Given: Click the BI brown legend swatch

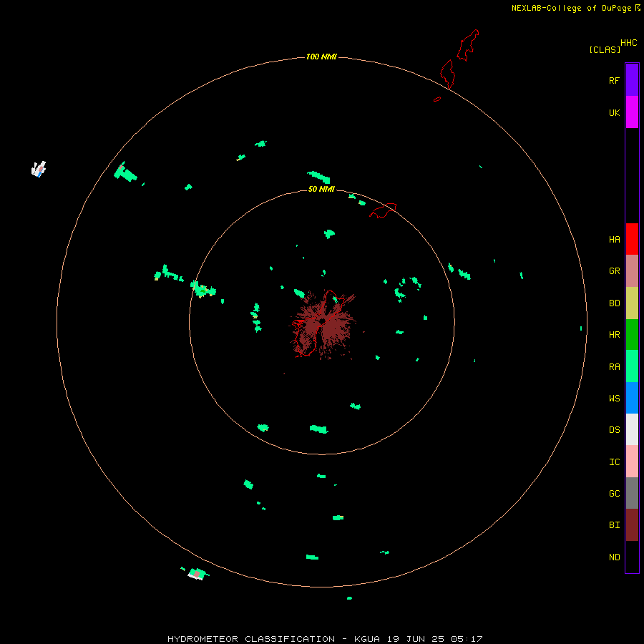Looking at the screenshot, I should click(632, 525).
